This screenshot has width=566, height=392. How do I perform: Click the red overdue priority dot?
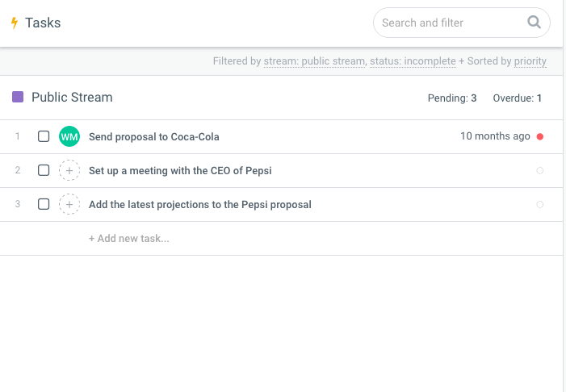click(x=540, y=136)
